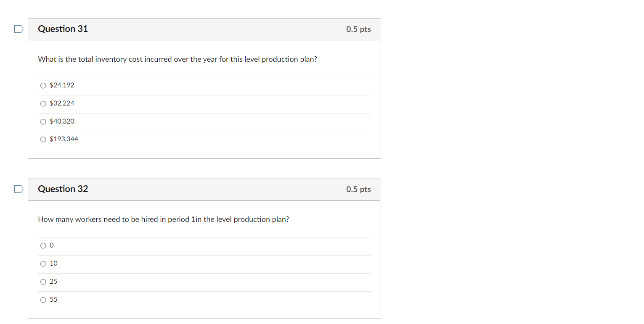Select the $193,344 radio button
Screen dimensions: 644x324
(43, 139)
